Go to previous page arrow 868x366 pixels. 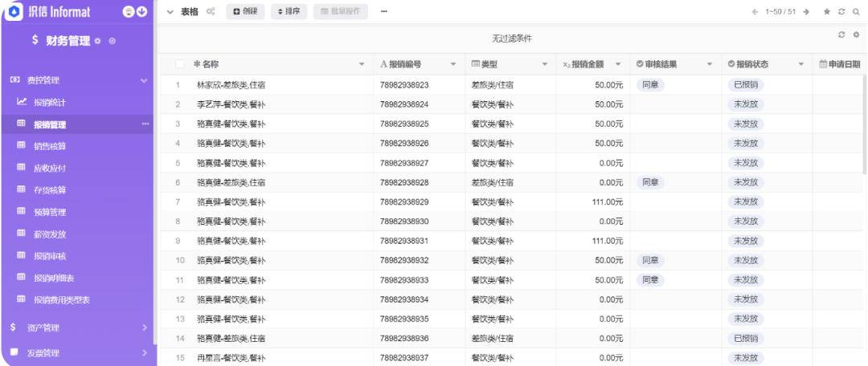click(x=755, y=11)
